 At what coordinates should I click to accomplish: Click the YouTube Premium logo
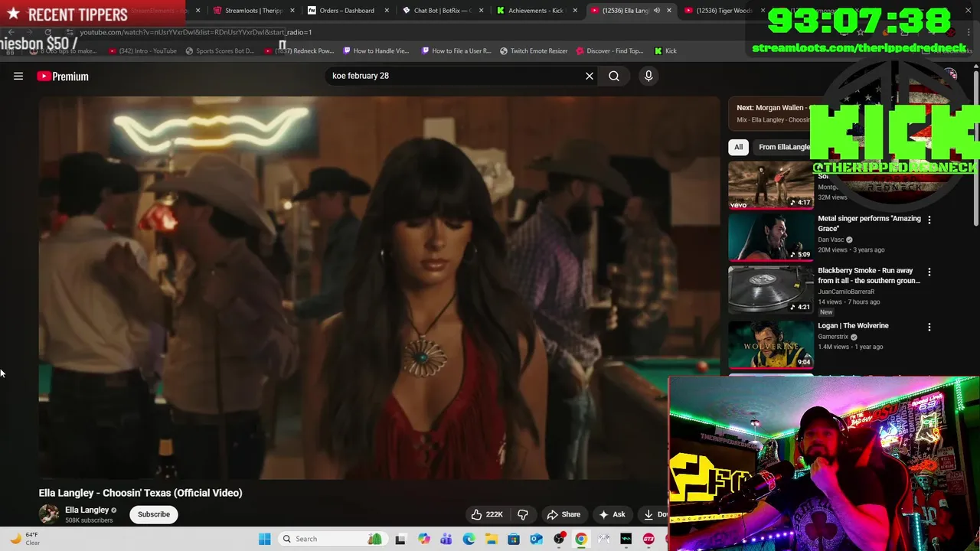click(63, 76)
